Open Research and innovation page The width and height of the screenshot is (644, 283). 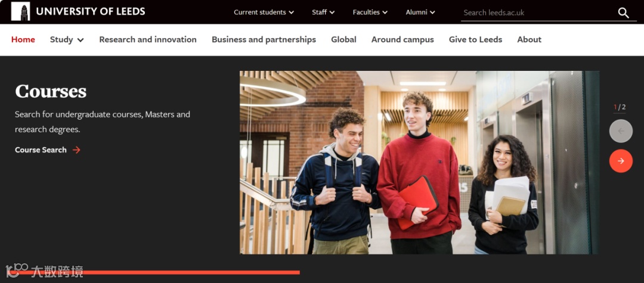click(148, 40)
